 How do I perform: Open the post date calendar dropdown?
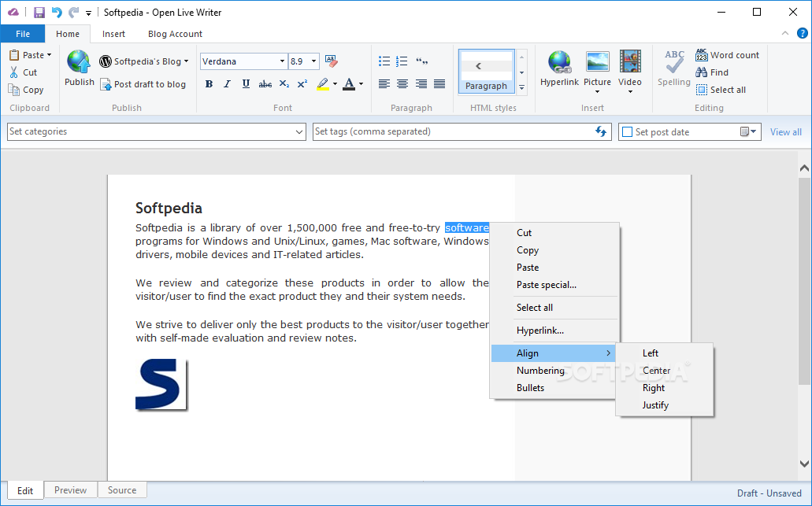coord(748,131)
